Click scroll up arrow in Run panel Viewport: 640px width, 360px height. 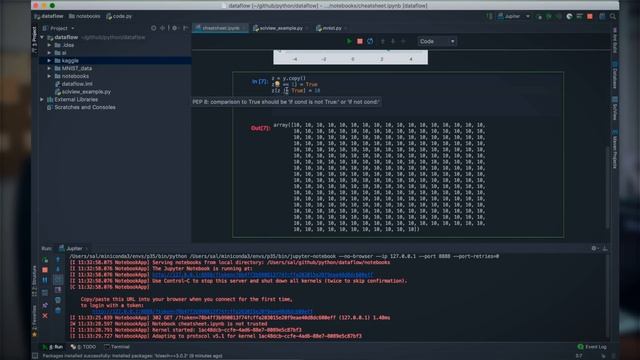click(58, 260)
